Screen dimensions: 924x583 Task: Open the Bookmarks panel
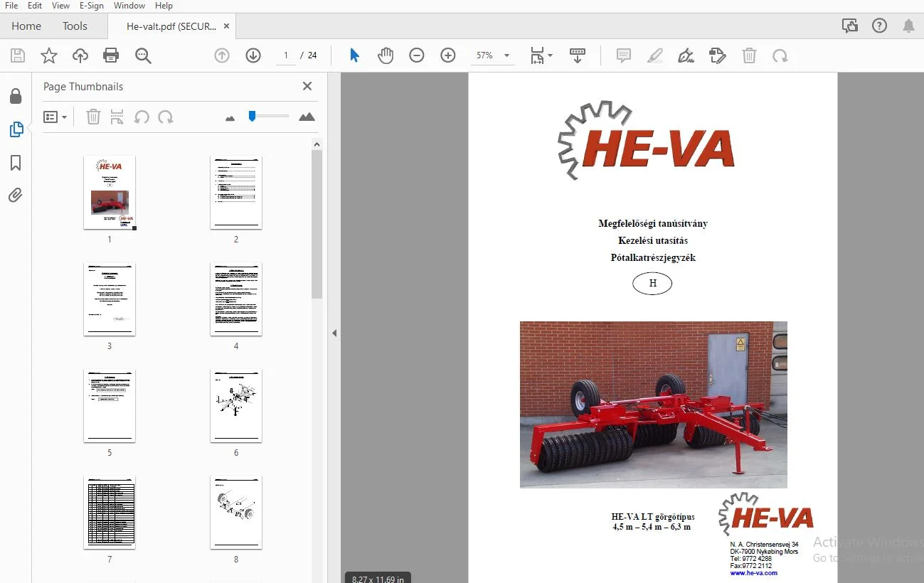click(x=16, y=163)
